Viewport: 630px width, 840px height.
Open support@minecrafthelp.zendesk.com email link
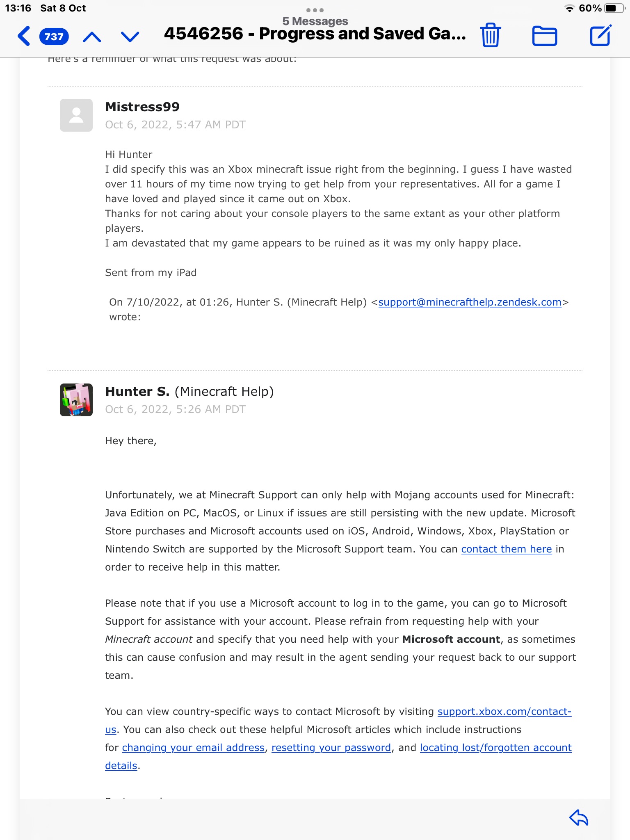pyautogui.click(x=470, y=302)
